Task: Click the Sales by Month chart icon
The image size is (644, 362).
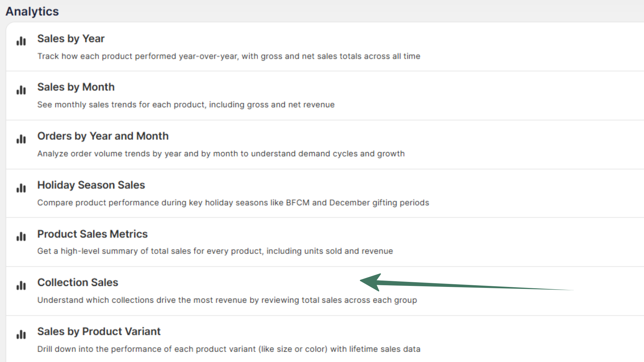Action: pos(21,90)
